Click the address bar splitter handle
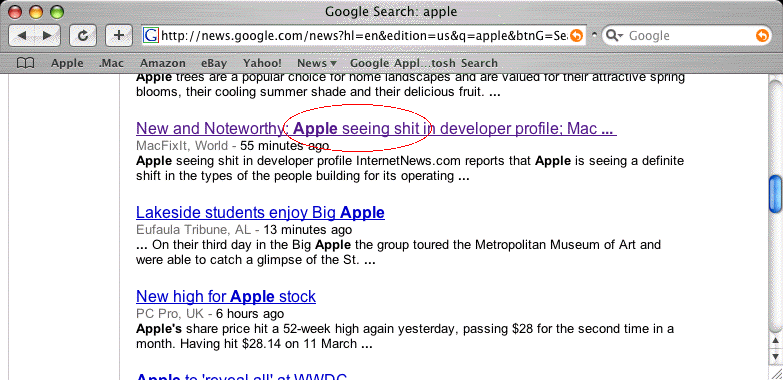 [x=594, y=35]
